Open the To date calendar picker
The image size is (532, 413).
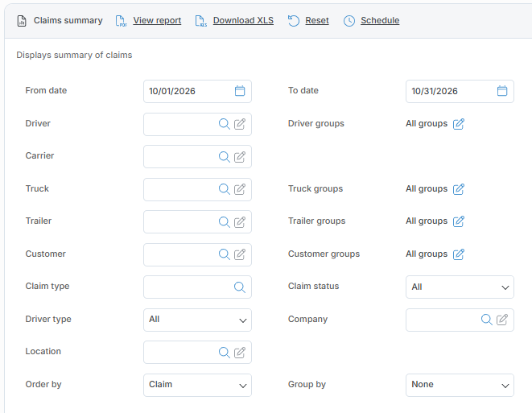tap(502, 91)
